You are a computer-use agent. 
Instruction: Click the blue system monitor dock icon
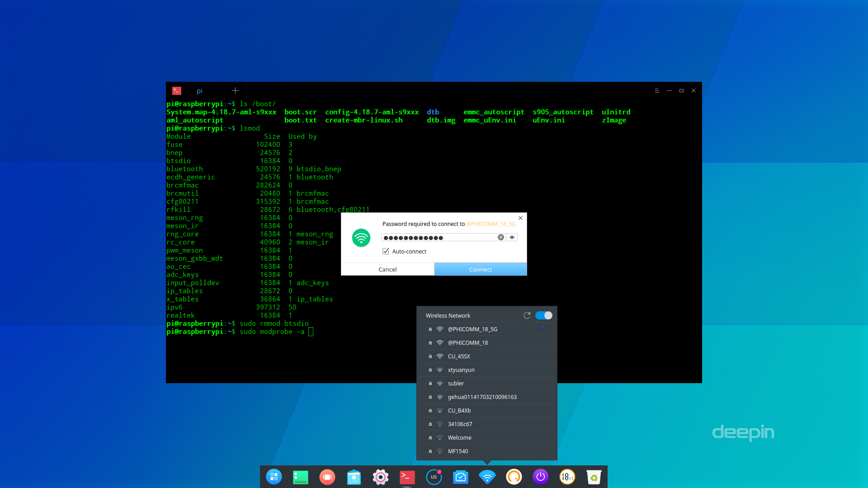click(x=461, y=477)
